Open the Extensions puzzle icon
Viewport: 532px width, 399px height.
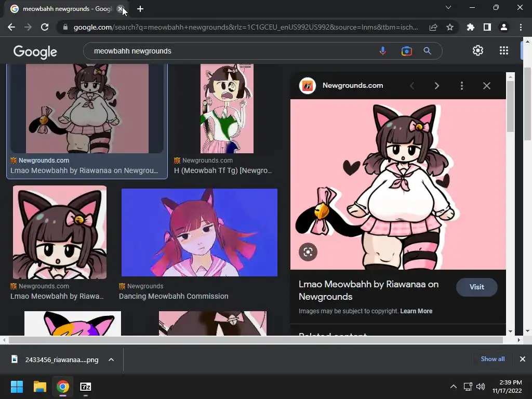[470, 27]
